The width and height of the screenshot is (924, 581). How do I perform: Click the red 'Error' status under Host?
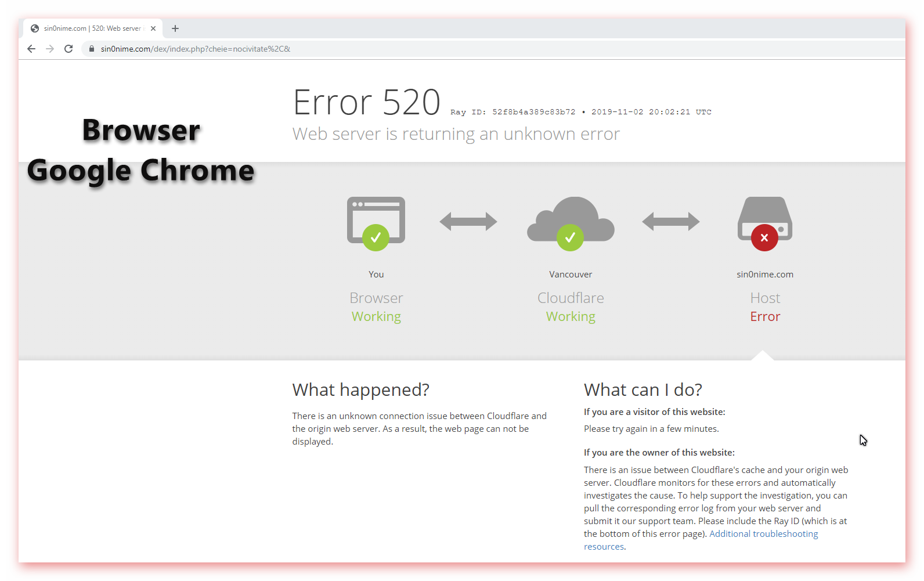pos(765,316)
